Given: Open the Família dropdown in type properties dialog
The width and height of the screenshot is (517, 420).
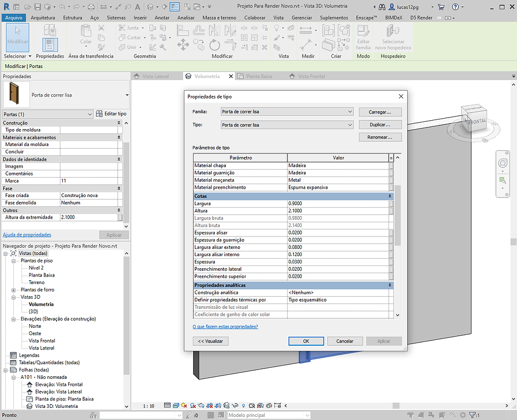Looking at the screenshot, I should pos(287,112).
